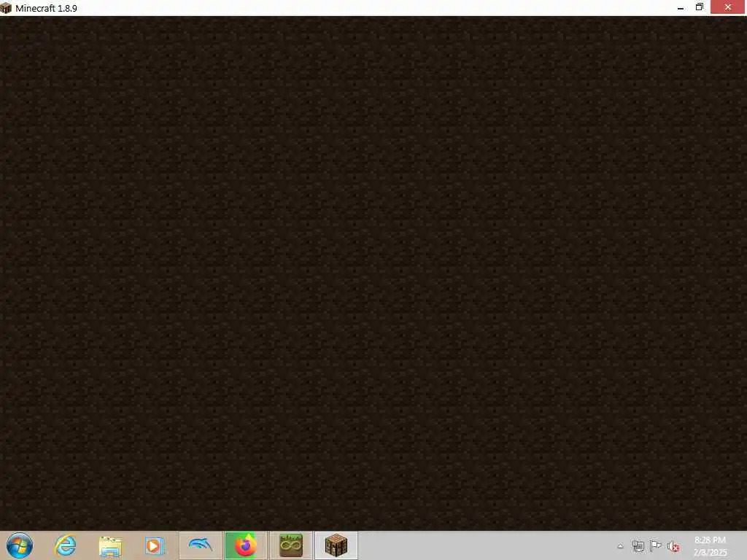Click the Minecraft 1.8.9 title bar icon
Image resolution: width=747 pixels, height=560 pixels.
click(6, 8)
